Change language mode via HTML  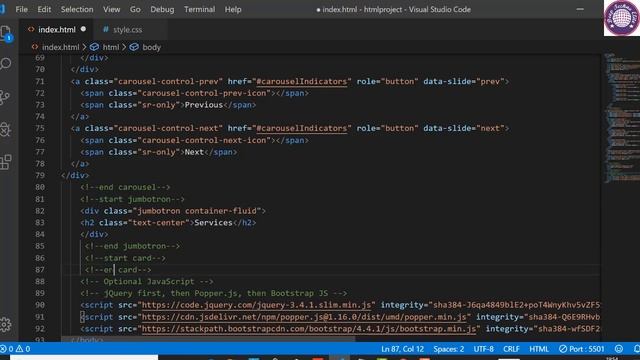539,349
